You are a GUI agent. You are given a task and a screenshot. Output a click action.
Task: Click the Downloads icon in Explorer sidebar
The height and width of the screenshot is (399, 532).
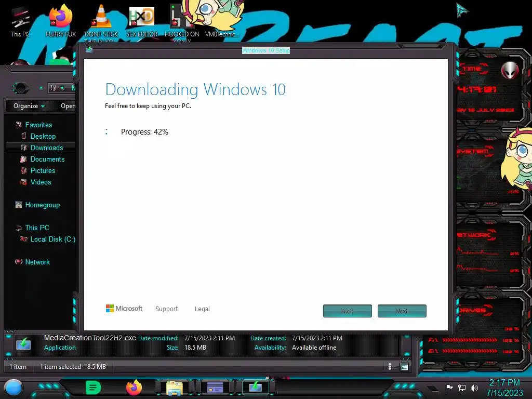24,148
